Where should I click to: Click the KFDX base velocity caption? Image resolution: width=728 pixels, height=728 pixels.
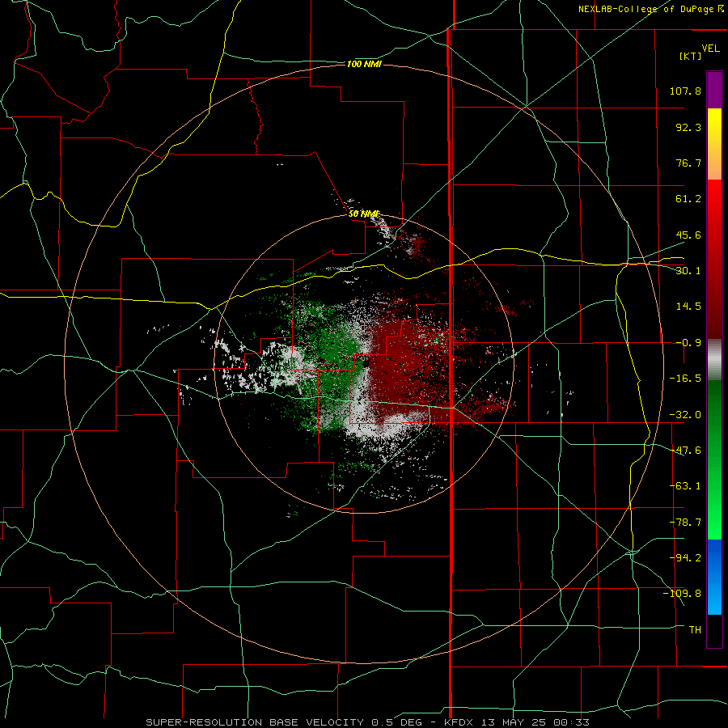pos(368,722)
